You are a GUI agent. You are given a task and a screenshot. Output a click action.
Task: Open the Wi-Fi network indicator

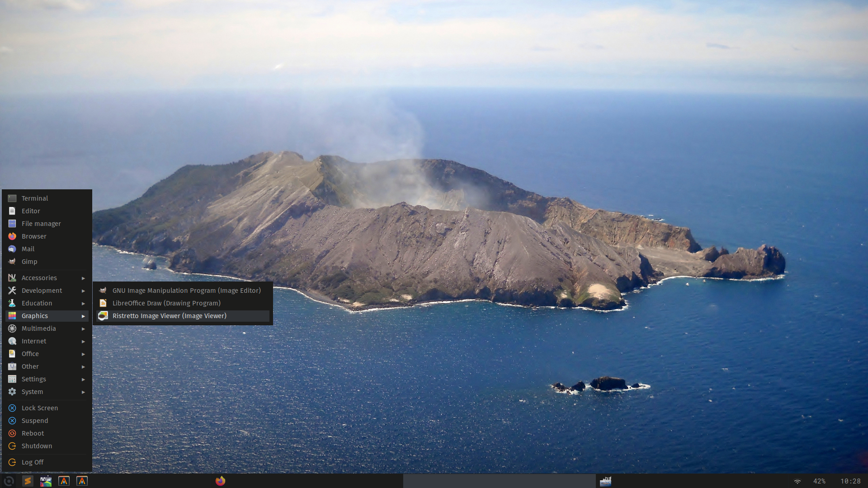click(797, 482)
